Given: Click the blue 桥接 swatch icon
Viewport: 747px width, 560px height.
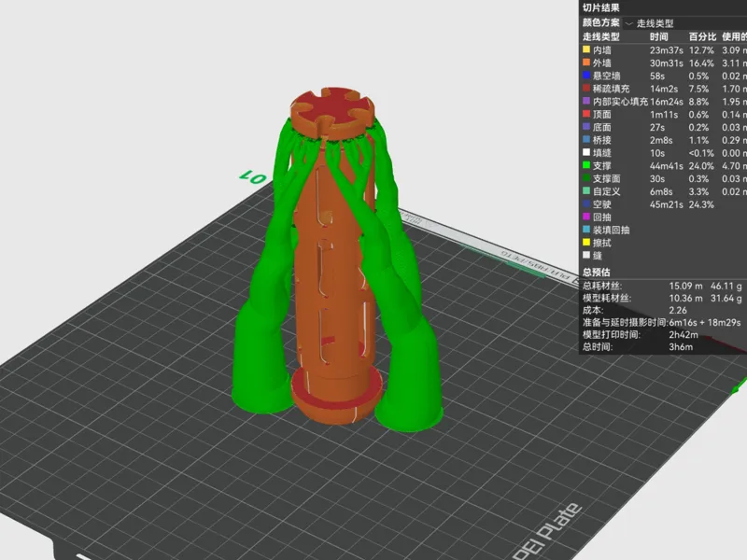Looking at the screenshot, I should tap(586, 139).
